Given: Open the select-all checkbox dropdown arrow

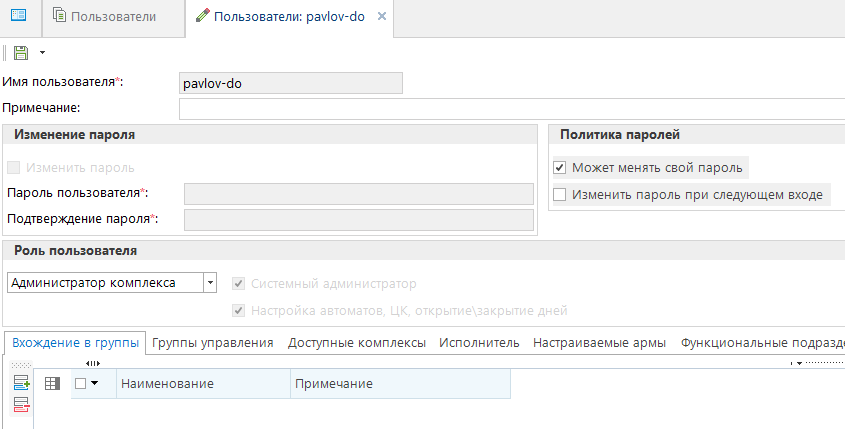Looking at the screenshot, I should [x=94, y=383].
